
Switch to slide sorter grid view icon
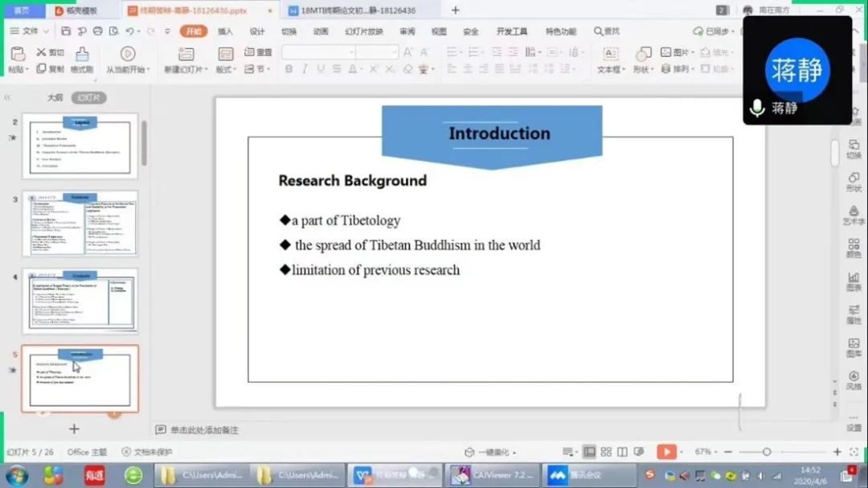pyautogui.click(x=606, y=452)
